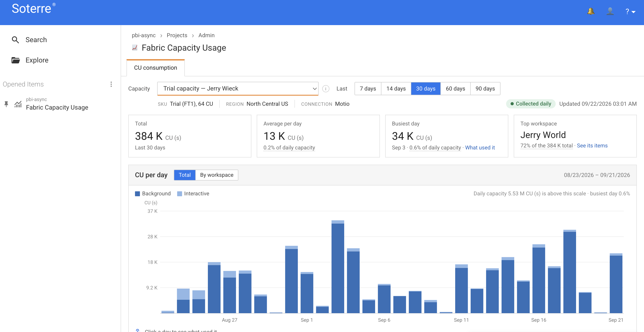
Task: Select the 7 days range
Action: [x=368, y=89]
